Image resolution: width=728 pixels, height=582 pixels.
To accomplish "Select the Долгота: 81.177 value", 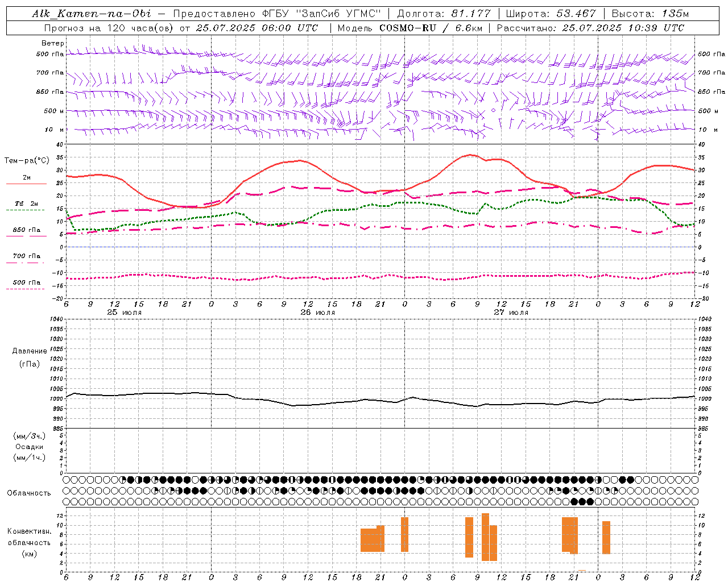I will click(444, 14).
